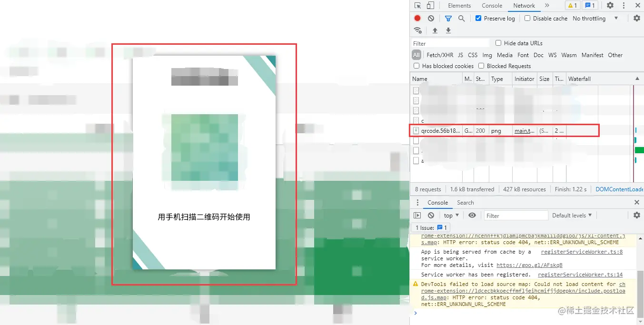
Task: Filter requests by Wasm
Action: pyautogui.click(x=569, y=55)
